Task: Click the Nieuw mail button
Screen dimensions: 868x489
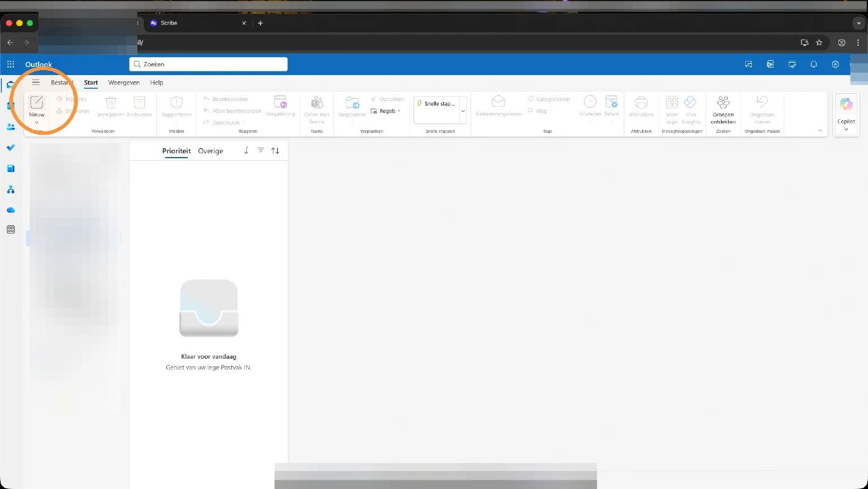Action: [x=37, y=105]
